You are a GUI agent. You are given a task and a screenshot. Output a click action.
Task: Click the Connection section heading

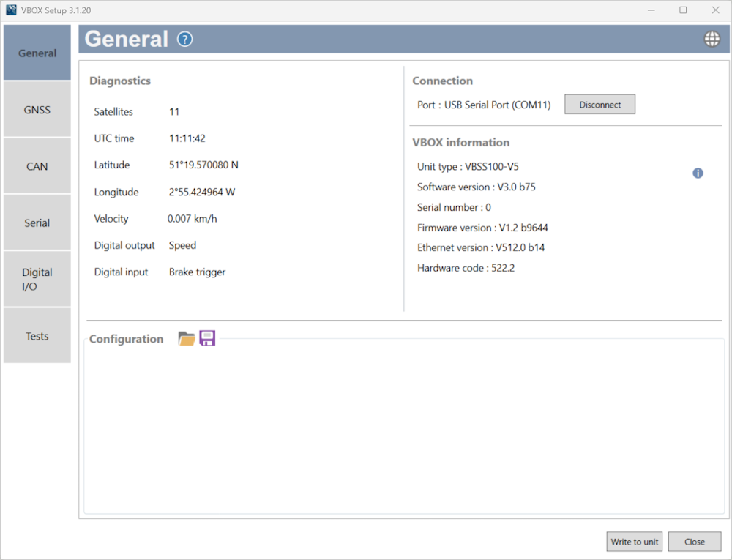click(443, 81)
